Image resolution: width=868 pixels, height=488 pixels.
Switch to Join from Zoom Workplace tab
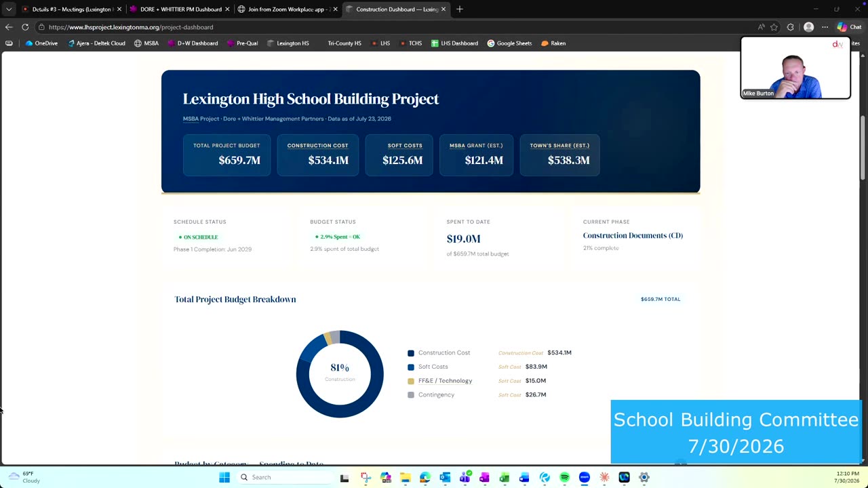(x=288, y=9)
